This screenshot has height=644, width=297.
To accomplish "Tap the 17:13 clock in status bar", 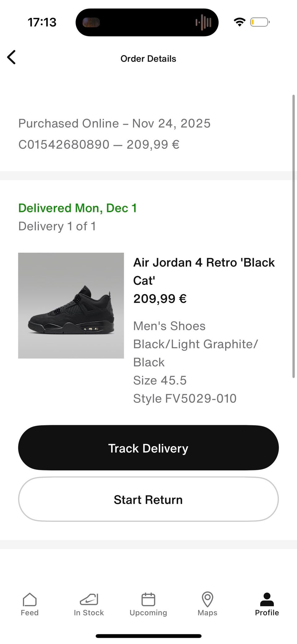I will [x=42, y=22].
